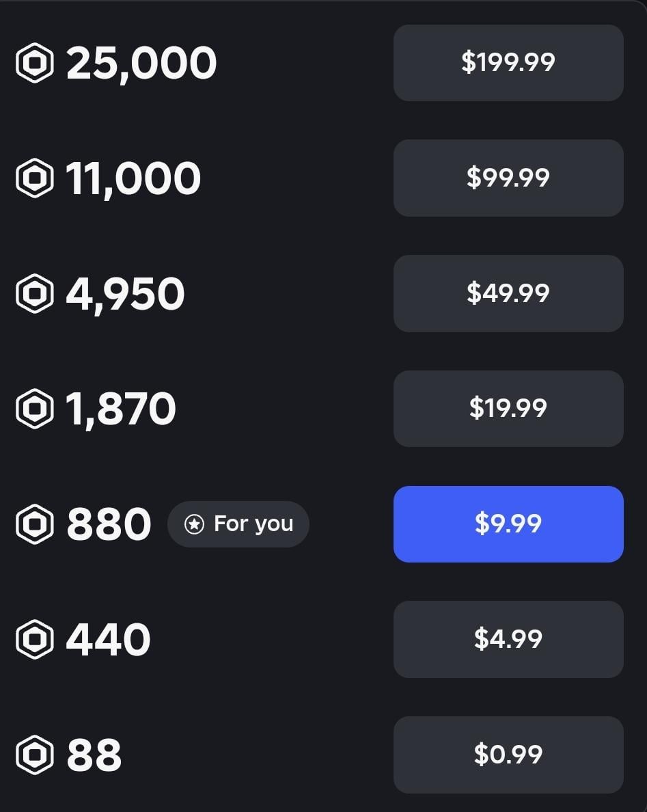The width and height of the screenshot is (647, 812).
Task: Click the Robux icon beside 25,000
Action: tap(34, 63)
